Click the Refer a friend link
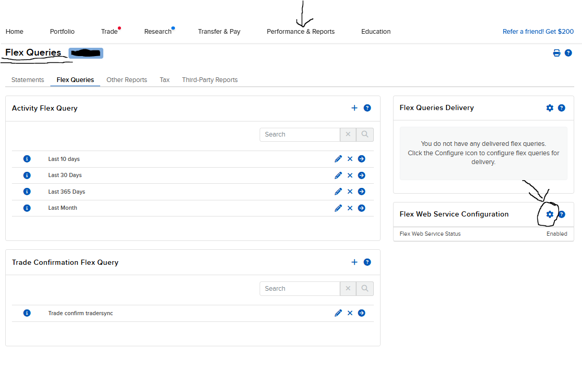582x392 pixels. coord(538,32)
